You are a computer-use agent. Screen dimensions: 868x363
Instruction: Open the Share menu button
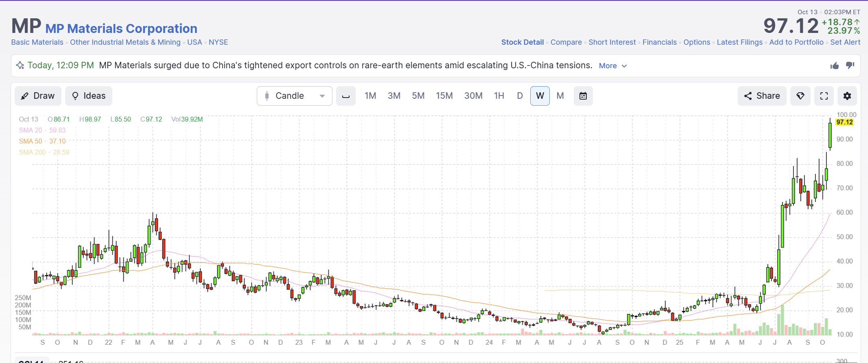tap(762, 96)
